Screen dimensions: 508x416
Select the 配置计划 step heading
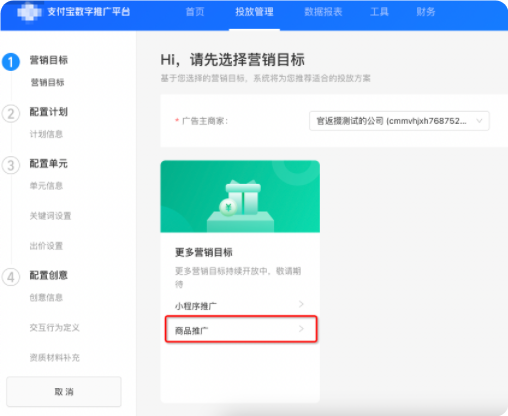(x=49, y=112)
